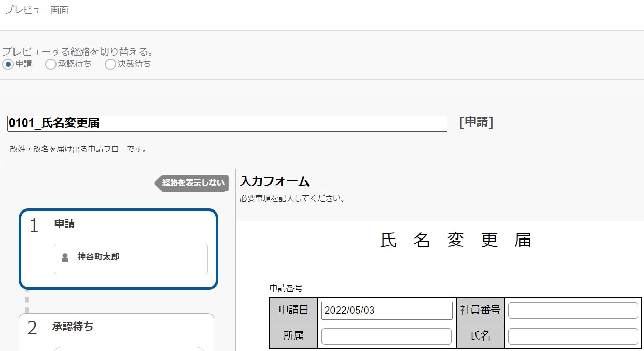This screenshot has height=351, width=644.
Task: Select the 申請 radio button
Action: click(x=8, y=64)
